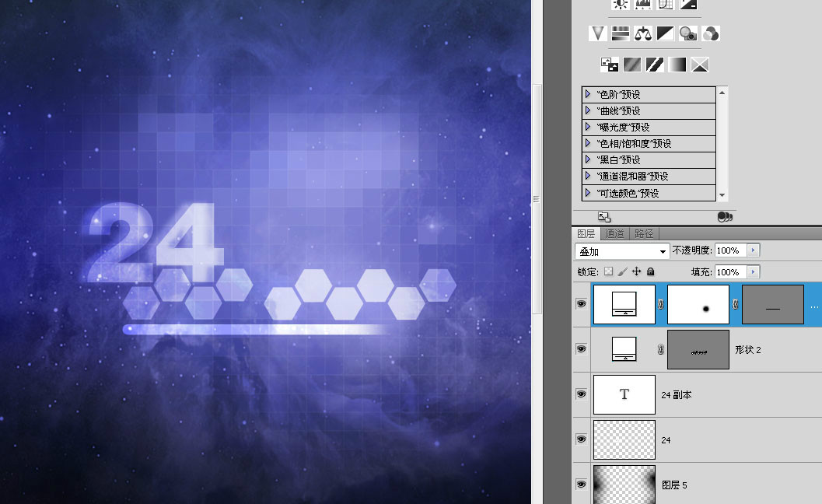Select the 图层 5 layer name
Viewport: 822px width, 504px height.
[674, 485]
